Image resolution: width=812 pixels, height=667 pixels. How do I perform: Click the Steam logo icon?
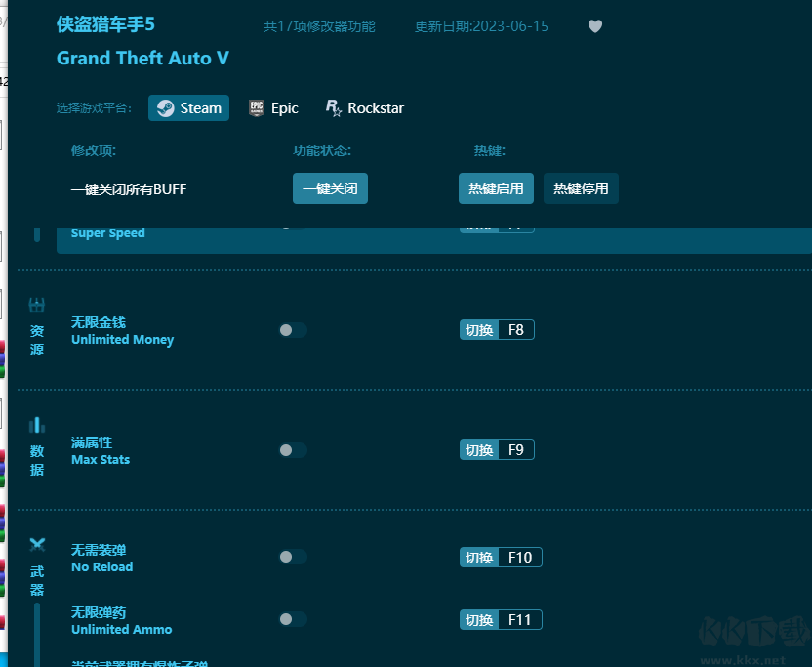point(166,107)
